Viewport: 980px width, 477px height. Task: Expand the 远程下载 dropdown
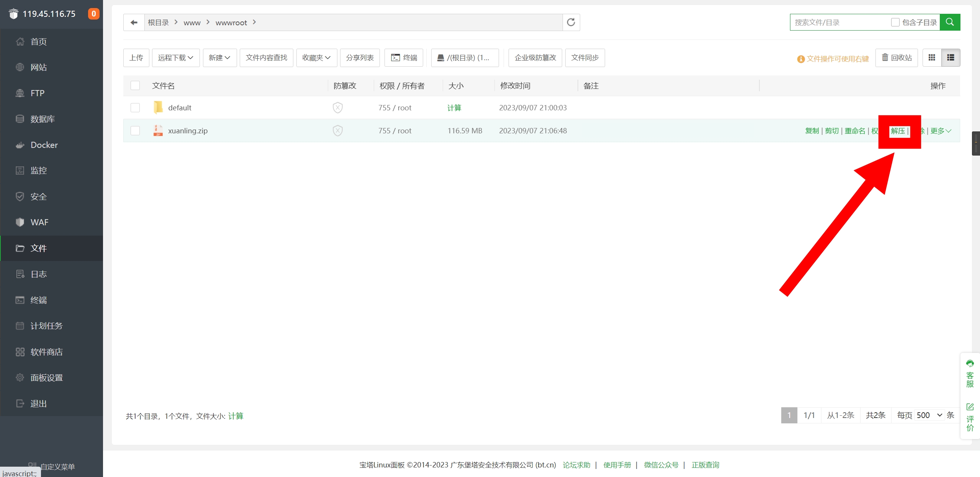point(175,58)
